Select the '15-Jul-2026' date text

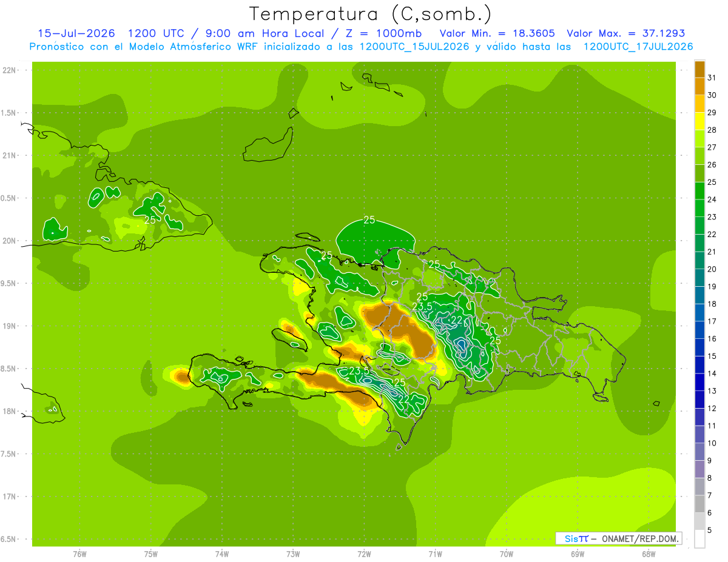76,33
